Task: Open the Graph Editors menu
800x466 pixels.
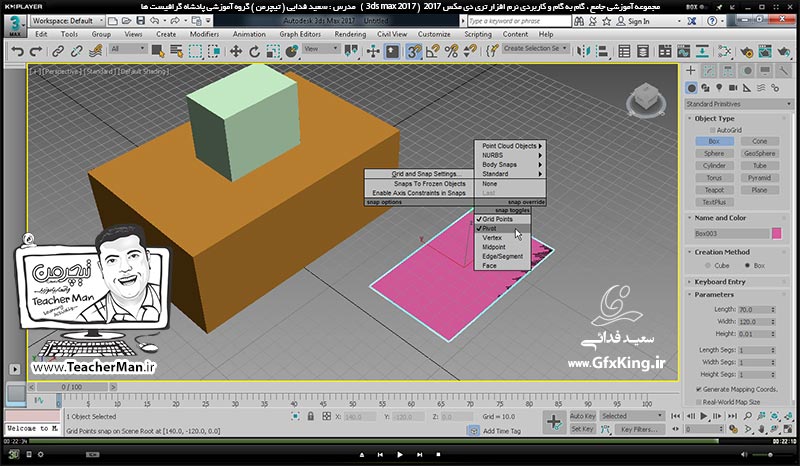Action: (300, 34)
